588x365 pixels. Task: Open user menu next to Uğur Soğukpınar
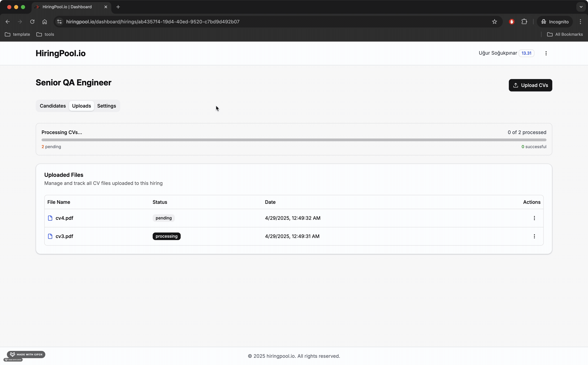tap(546, 53)
